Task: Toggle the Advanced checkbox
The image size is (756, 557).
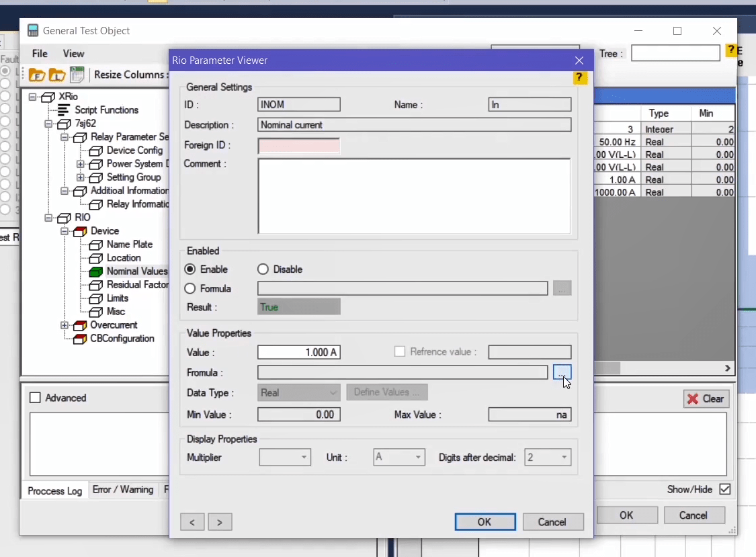Action: tap(35, 397)
